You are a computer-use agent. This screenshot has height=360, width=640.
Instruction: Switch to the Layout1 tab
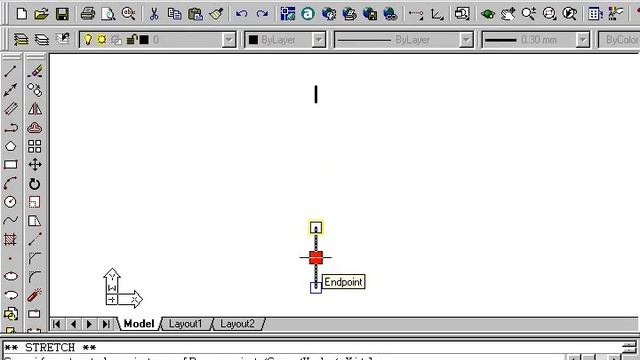point(185,324)
